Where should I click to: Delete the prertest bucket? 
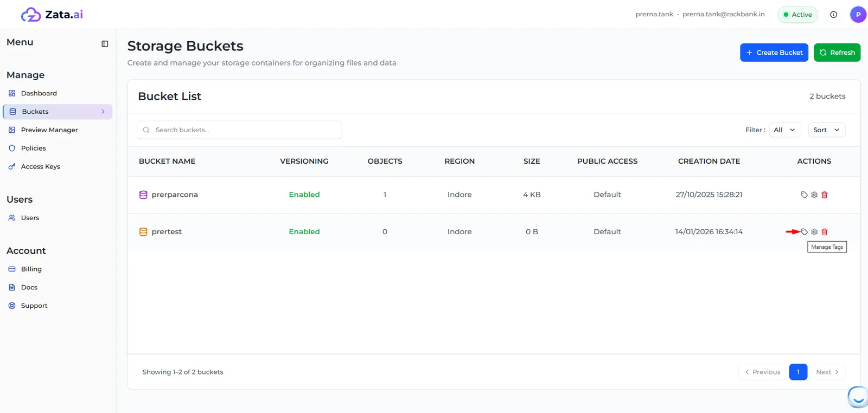825,232
